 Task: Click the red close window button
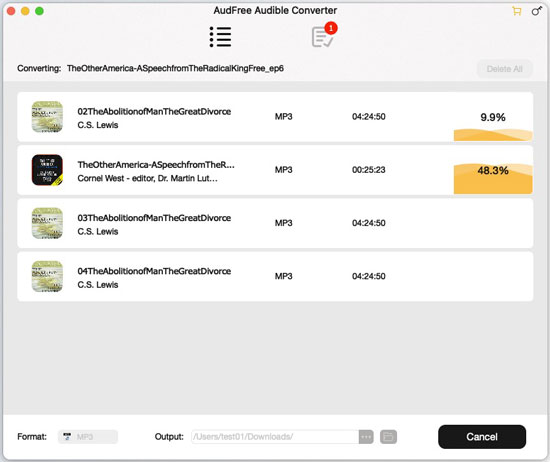click(x=11, y=11)
